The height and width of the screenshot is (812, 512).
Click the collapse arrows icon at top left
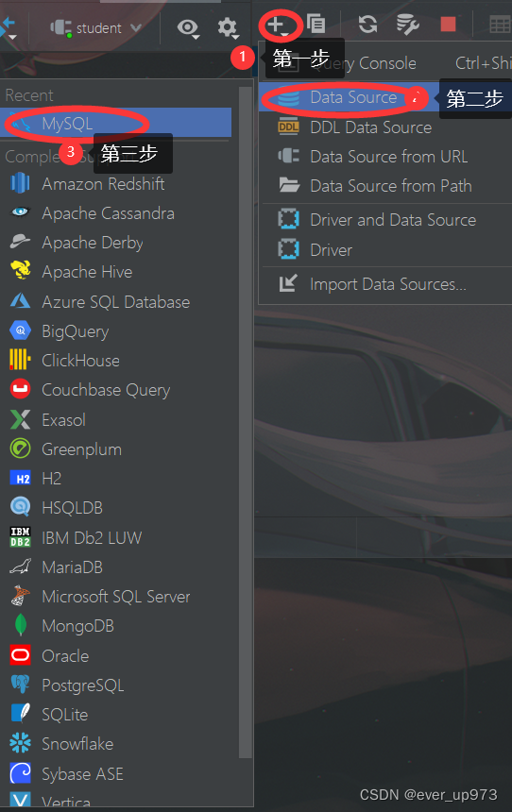coord(9,28)
